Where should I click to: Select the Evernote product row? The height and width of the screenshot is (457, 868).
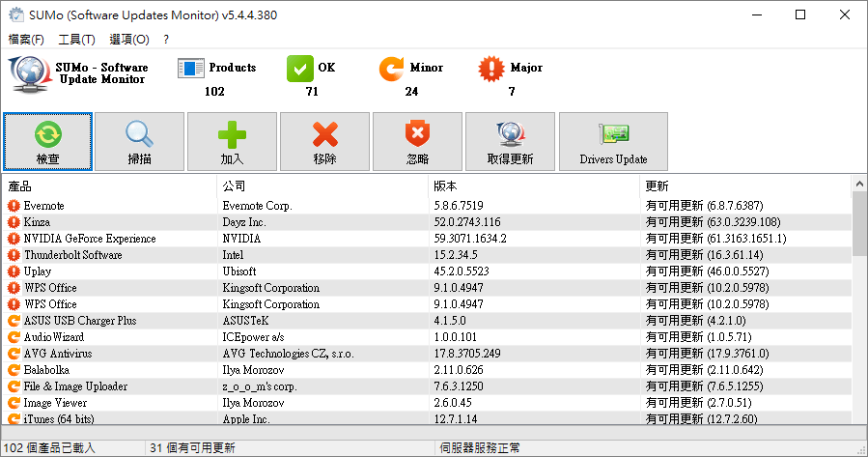pos(427,206)
